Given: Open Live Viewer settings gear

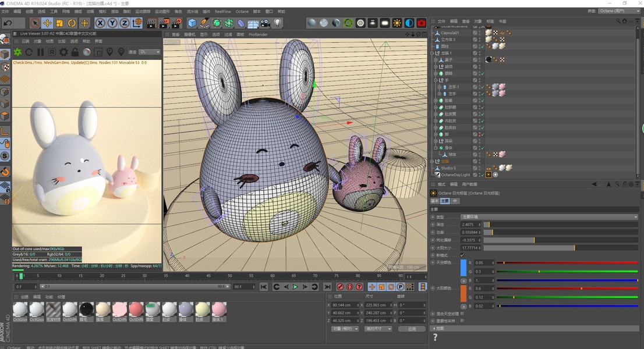Looking at the screenshot, I should click(63, 52).
